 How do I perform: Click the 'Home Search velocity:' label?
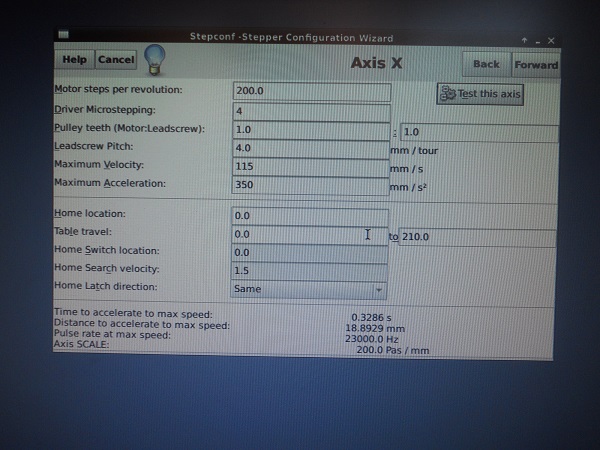coord(106,268)
